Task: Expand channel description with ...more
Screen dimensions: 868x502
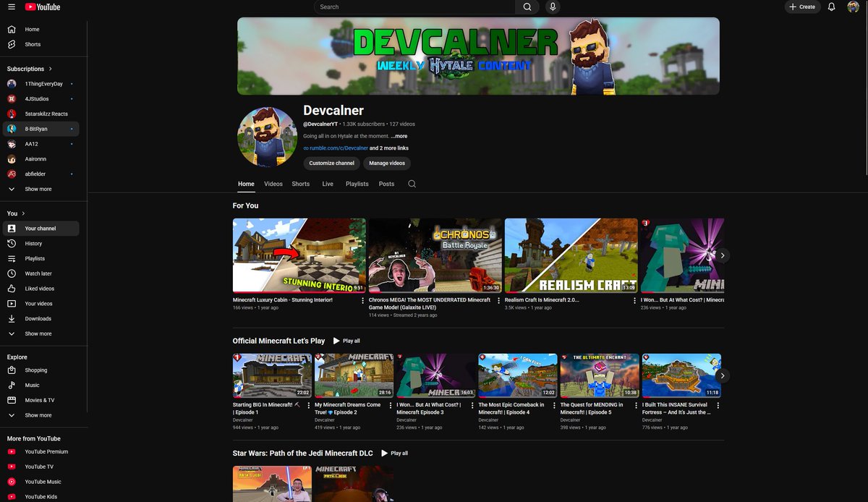Action: [x=399, y=136]
